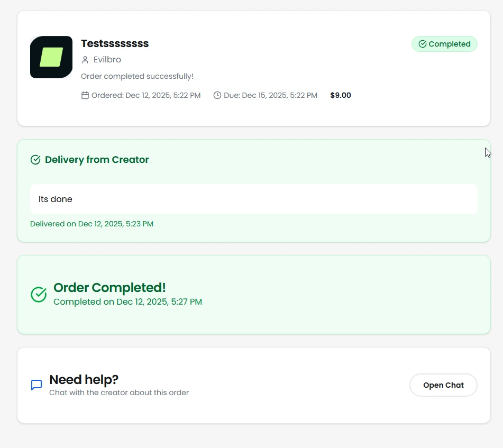Click the 'Its done' delivery message box
Viewport: 503px width, 448px height.
pyautogui.click(x=254, y=199)
